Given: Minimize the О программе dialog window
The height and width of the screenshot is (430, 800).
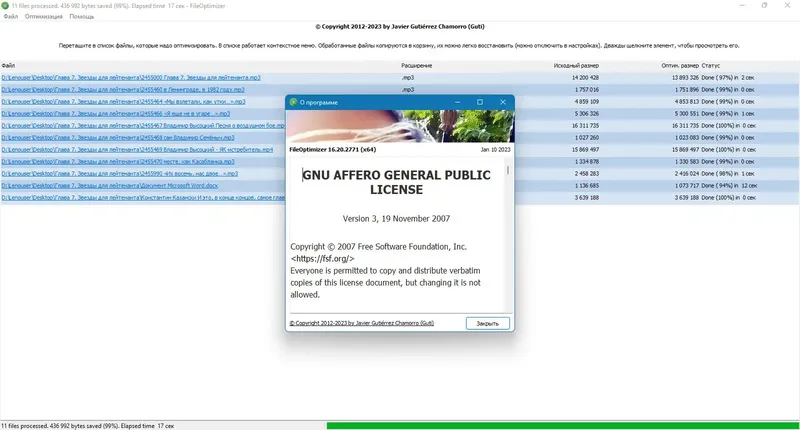Looking at the screenshot, I should click(x=457, y=102).
